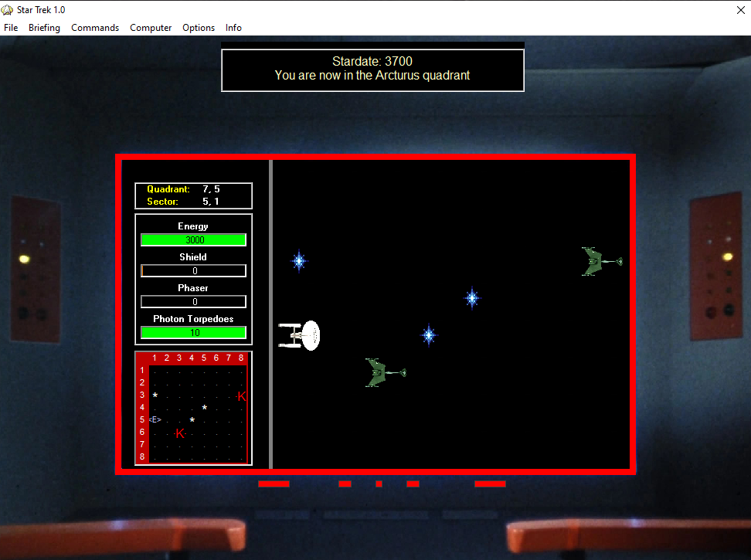This screenshot has width=751, height=560.
Task: Open the File menu
Action: tap(11, 28)
